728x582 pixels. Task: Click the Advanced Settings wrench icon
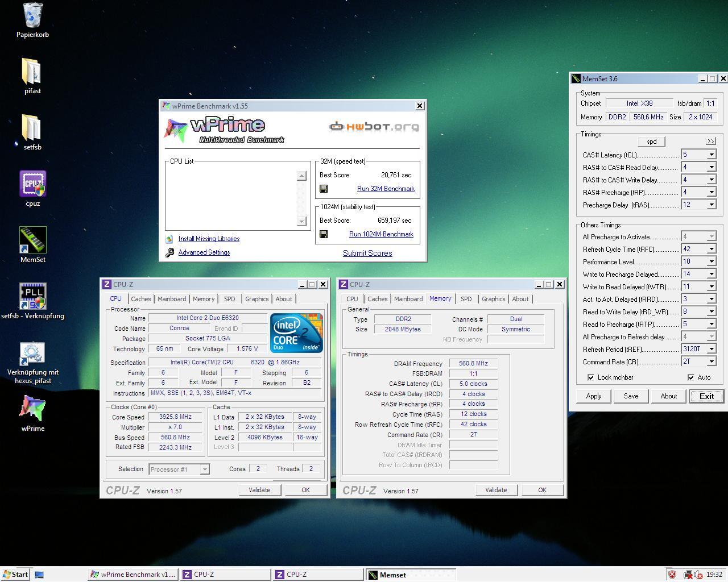(x=169, y=253)
